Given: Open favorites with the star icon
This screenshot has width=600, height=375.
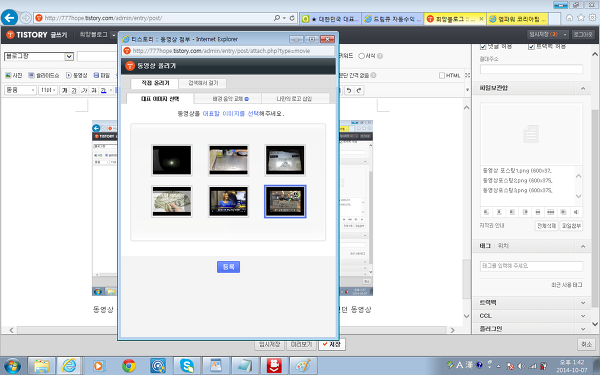Looking at the screenshot, I should tap(581, 18).
